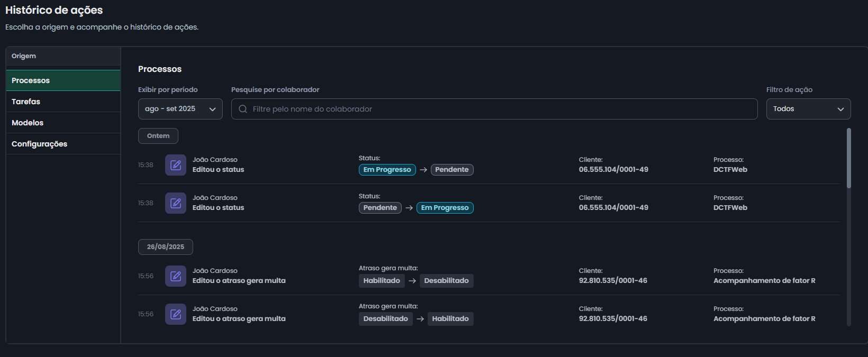Go to Configurações in the sidebar
Screen dimensions: 868x357
click(63, 144)
